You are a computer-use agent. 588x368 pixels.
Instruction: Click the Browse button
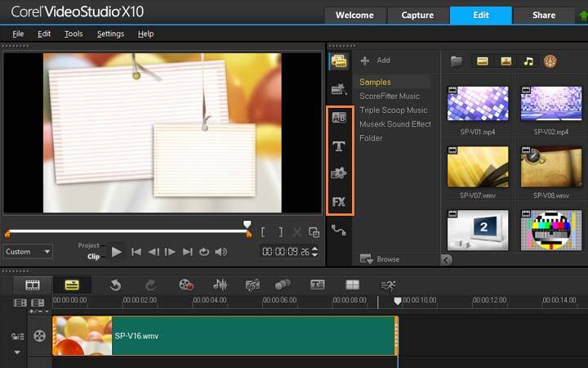click(380, 259)
